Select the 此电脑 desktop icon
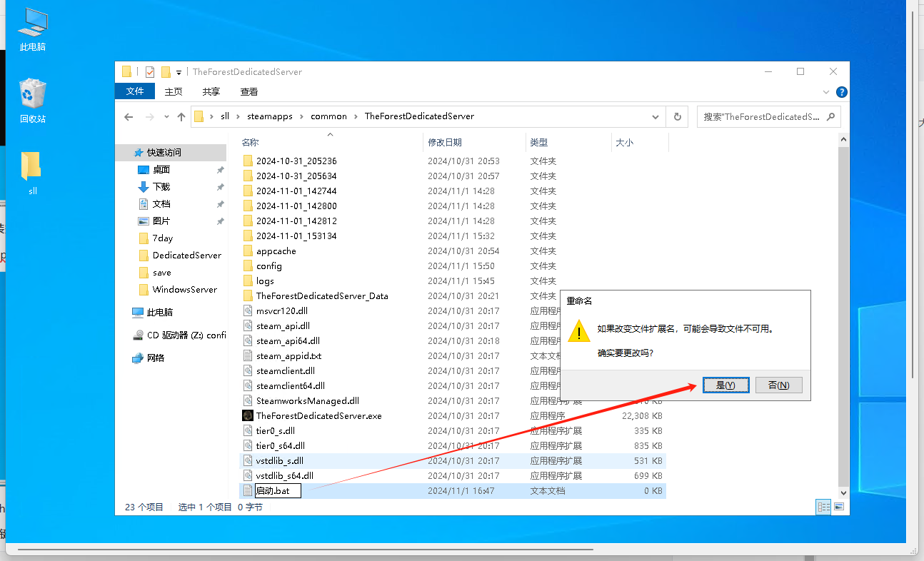The image size is (924, 561). click(x=33, y=30)
